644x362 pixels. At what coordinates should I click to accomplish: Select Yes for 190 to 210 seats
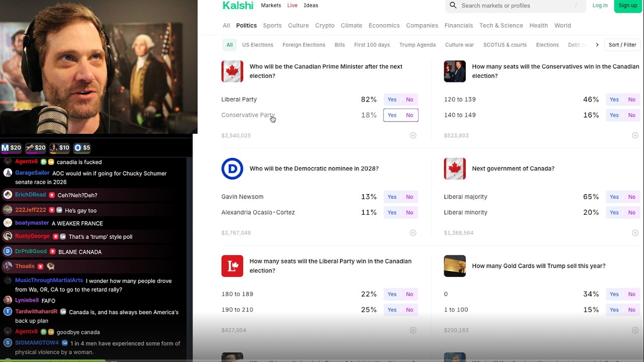[392, 310]
